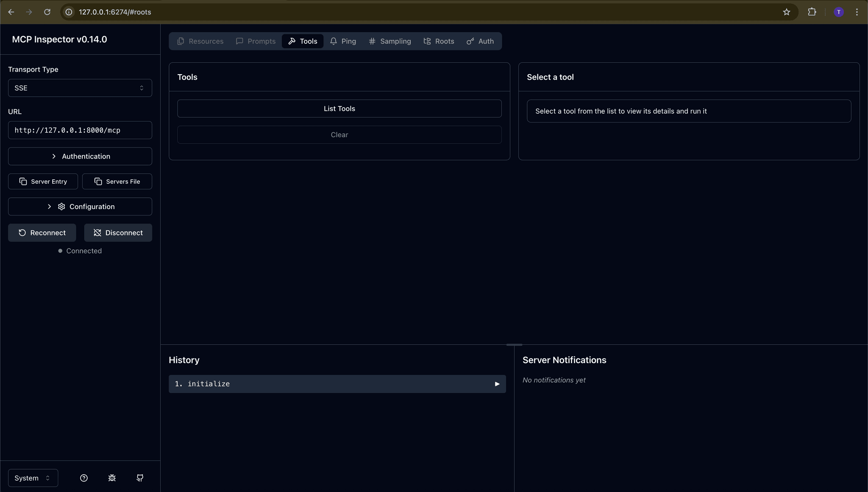
Task: Open the Sampling hash icon tab
Action: click(372, 41)
